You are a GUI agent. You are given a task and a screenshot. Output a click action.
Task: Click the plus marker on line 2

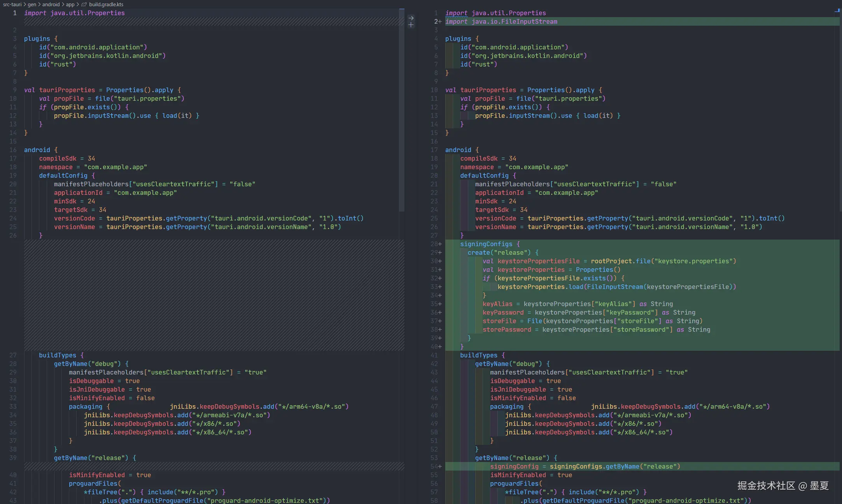440,21
